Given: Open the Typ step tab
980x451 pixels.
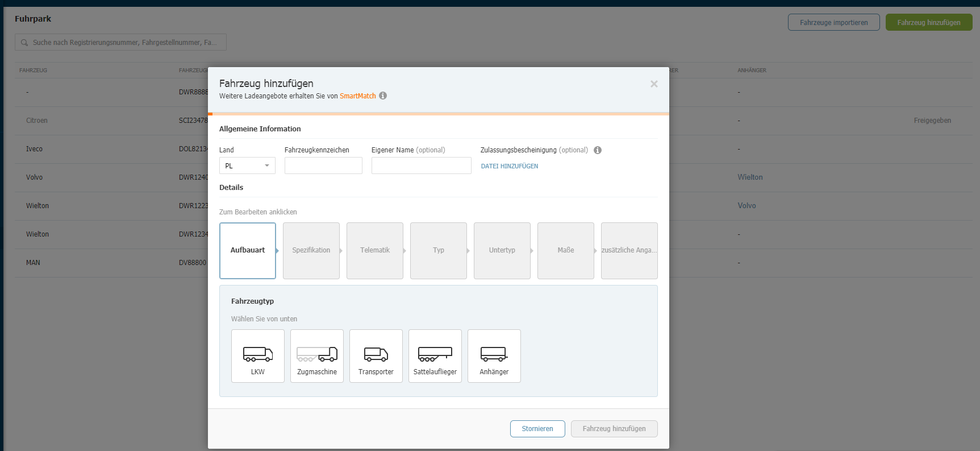Looking at the screenshot, I should pos(439,250).
